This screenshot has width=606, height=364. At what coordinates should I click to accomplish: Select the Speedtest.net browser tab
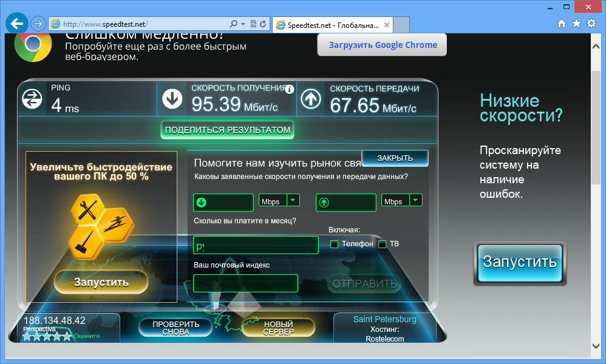(x=332, y=25)
